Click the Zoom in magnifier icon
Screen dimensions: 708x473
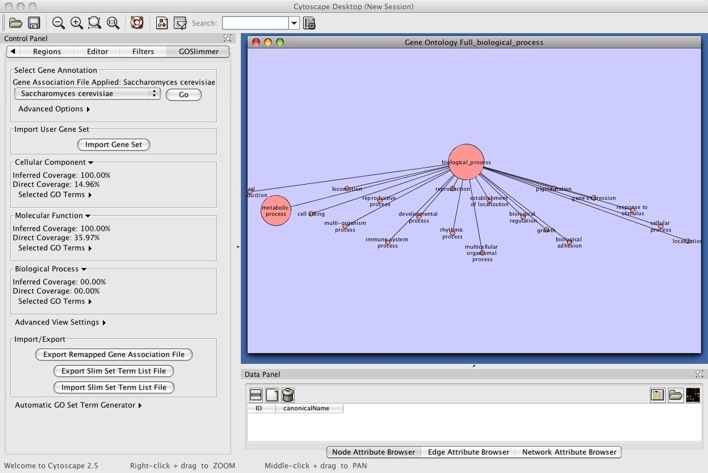click(x=76, y=22)
